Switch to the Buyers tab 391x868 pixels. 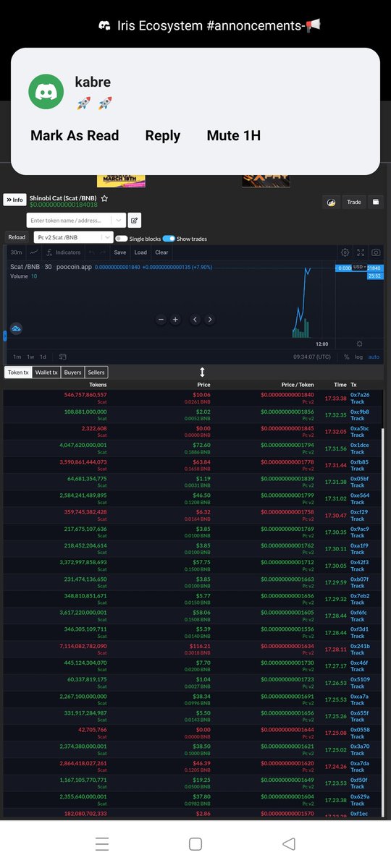(x=73, y=372)
